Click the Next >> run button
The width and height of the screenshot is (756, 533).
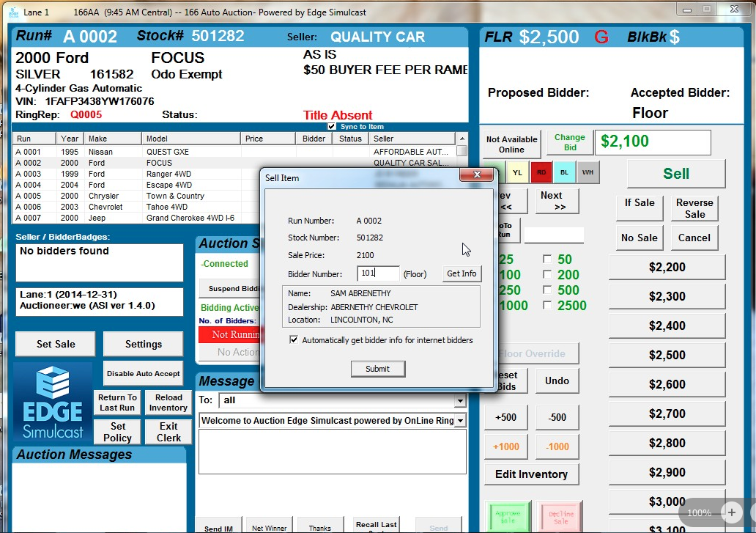(557, 201)
